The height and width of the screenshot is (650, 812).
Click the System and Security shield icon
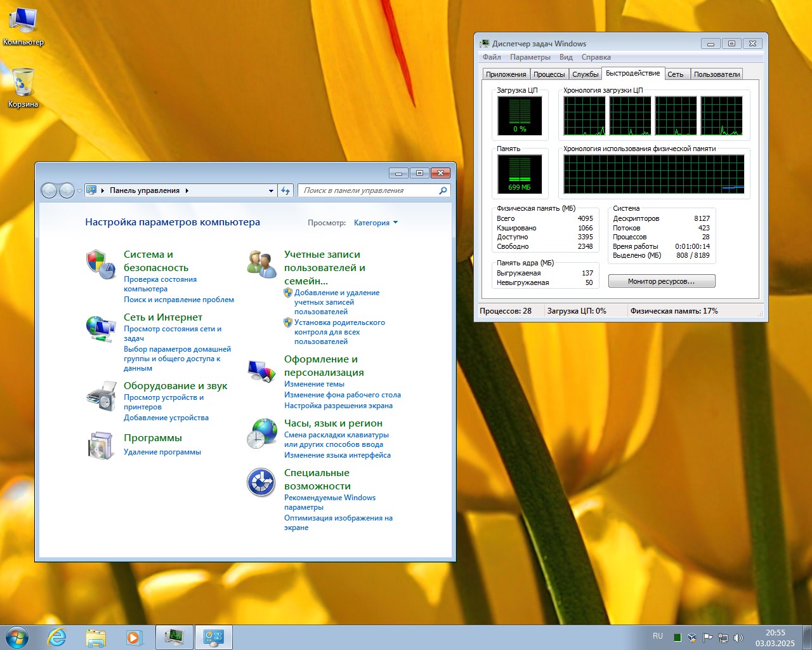[x=100, y=263]
